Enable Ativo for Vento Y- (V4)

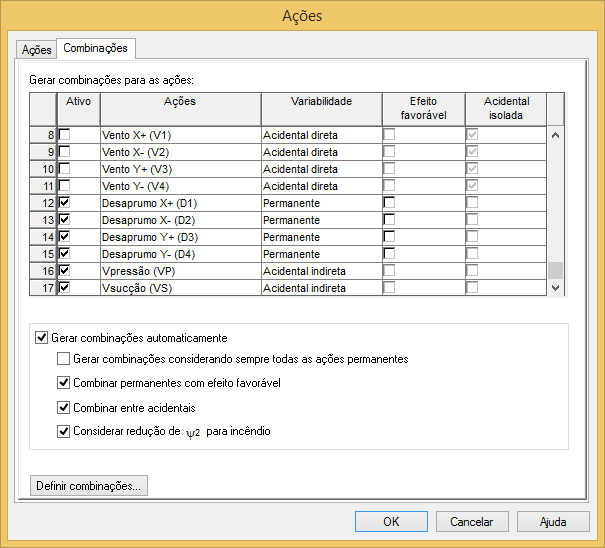64,186
